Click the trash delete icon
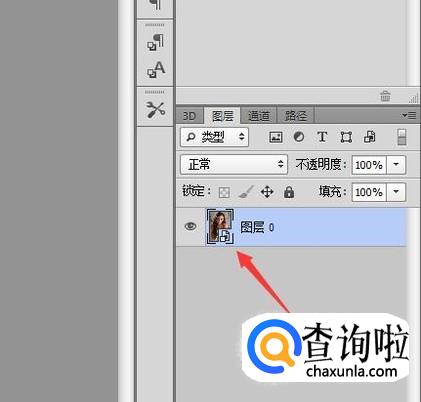Screen dimensions: 421x402 pos(385,96)
